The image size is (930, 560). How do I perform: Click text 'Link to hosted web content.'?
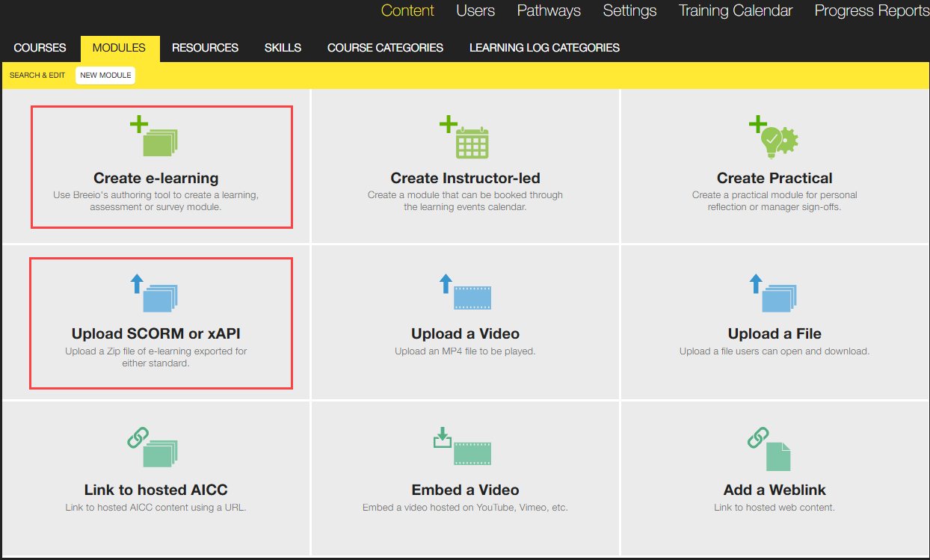775,507
